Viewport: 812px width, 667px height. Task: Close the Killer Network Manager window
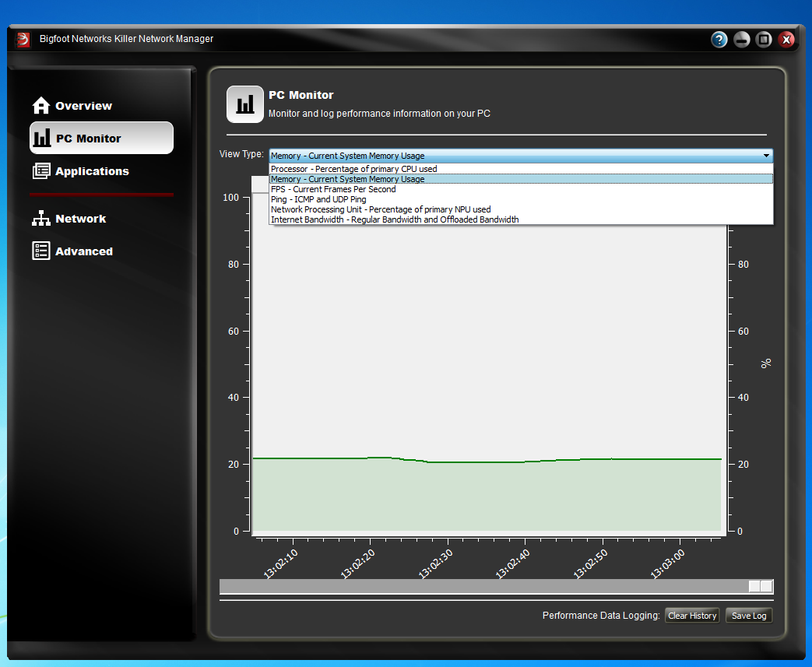tap(786, 40)
